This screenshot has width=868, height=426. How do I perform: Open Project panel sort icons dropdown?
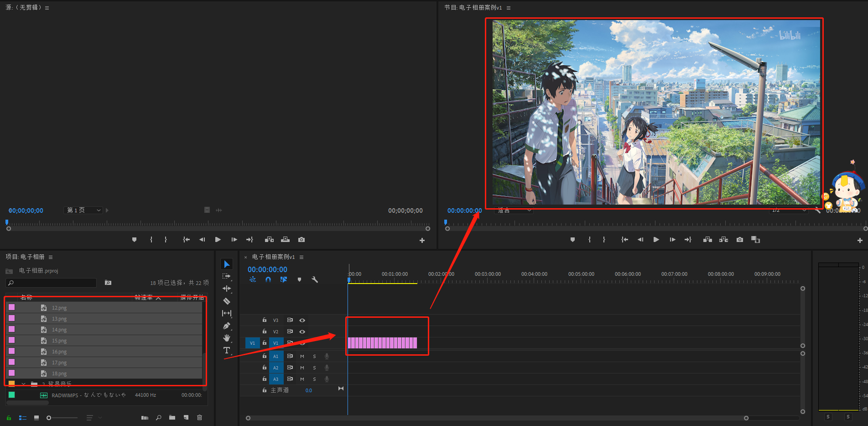pyautogui.click(x=94, y=417)
